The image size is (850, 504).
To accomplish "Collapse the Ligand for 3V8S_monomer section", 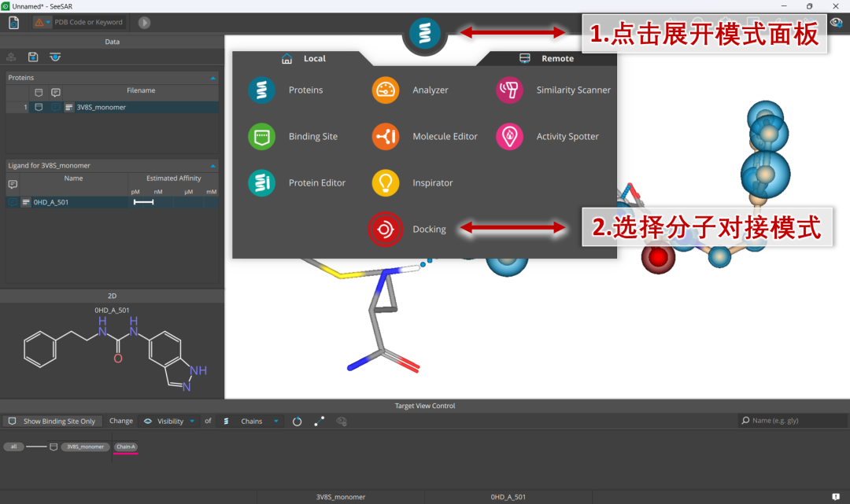I will tap(213, 166).
